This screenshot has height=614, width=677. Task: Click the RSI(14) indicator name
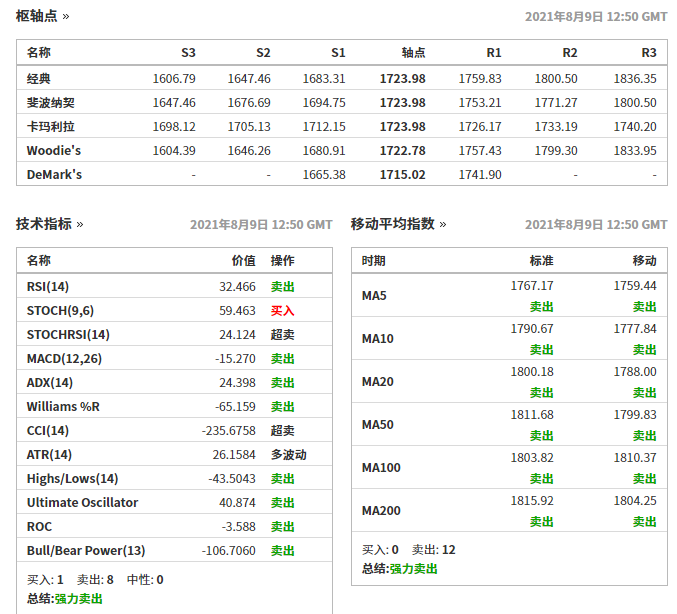point(48,287)
